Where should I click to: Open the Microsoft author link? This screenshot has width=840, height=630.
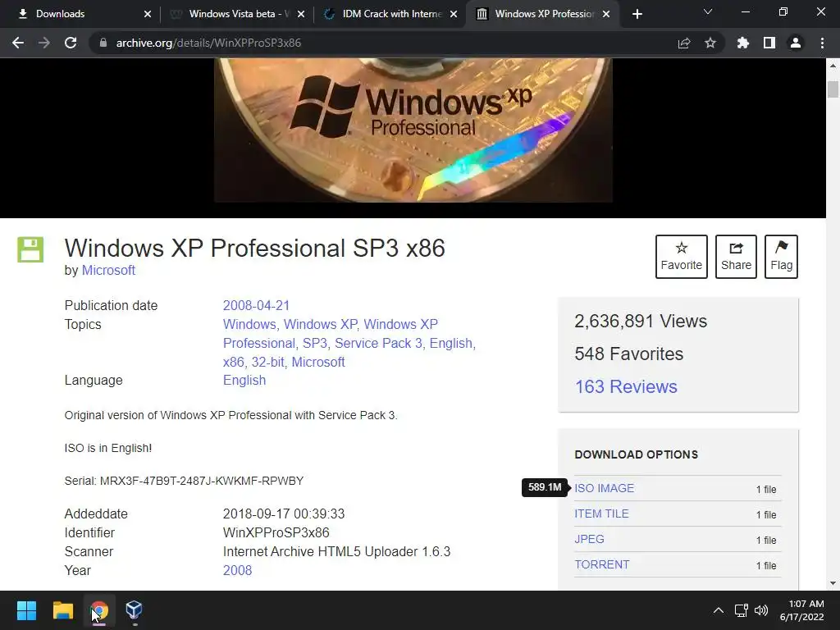coord(108,271)
